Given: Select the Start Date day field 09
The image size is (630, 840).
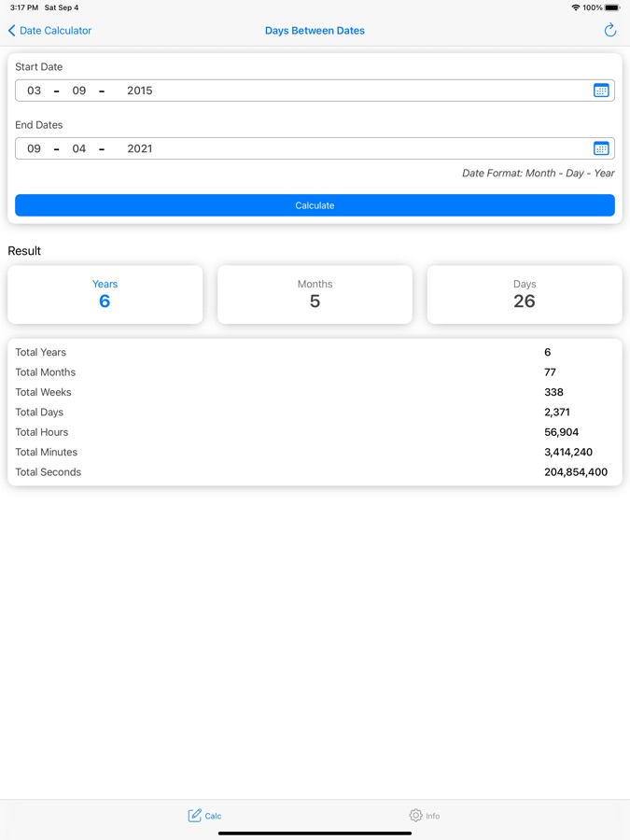Looking at the screenshot, I should (x=79, y=91).
